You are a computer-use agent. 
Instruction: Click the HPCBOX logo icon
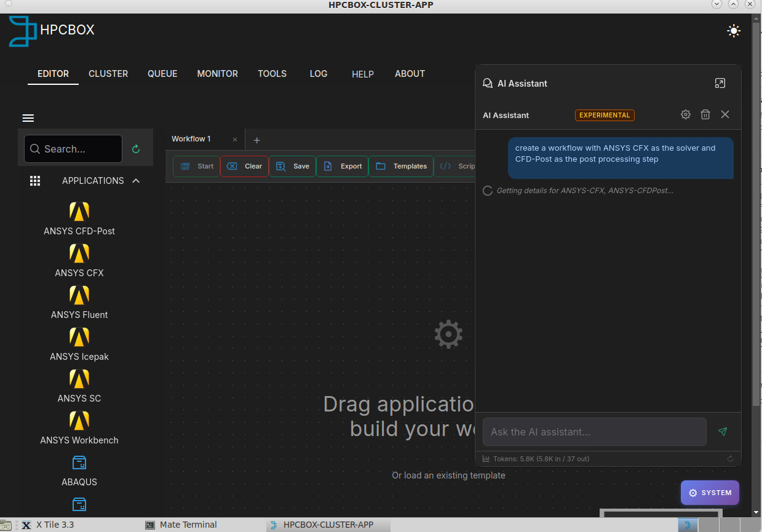point(23,31)
